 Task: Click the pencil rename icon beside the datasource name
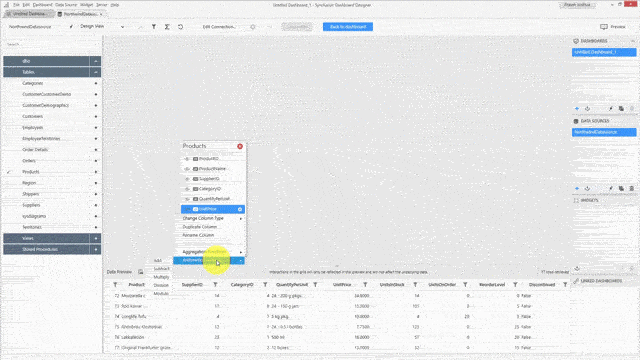[71, 27]
